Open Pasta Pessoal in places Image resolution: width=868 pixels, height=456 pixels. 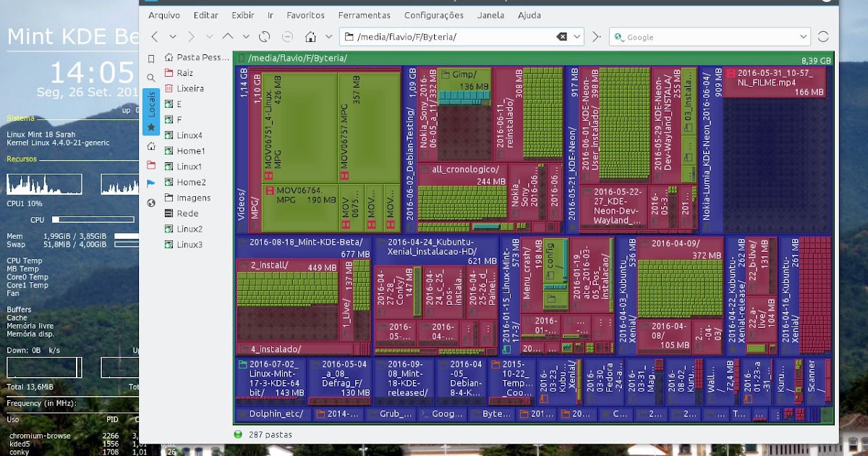tap(197, 57)
